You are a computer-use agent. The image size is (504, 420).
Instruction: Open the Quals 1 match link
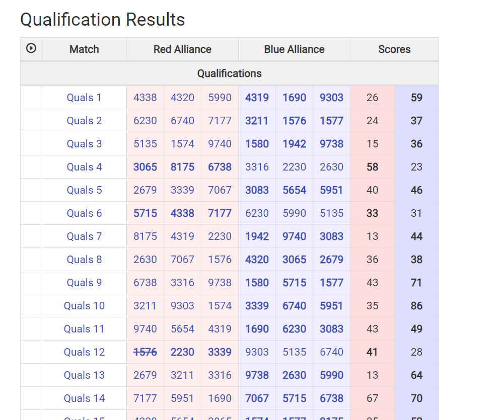click(x=84, y=98)
